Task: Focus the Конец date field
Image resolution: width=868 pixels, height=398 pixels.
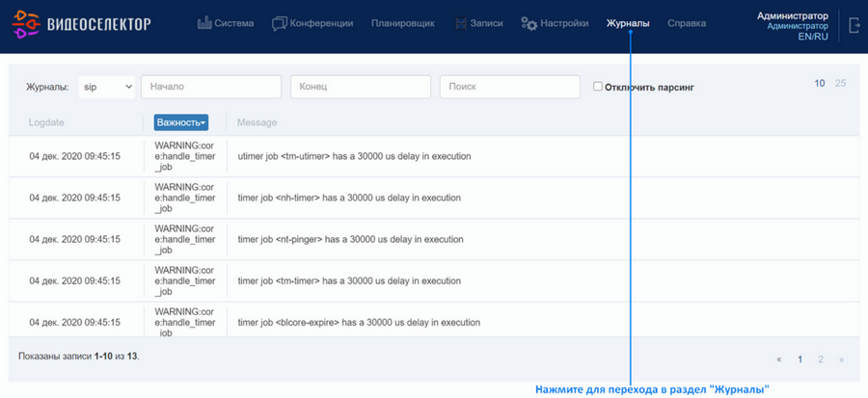Action: (361, 87)
